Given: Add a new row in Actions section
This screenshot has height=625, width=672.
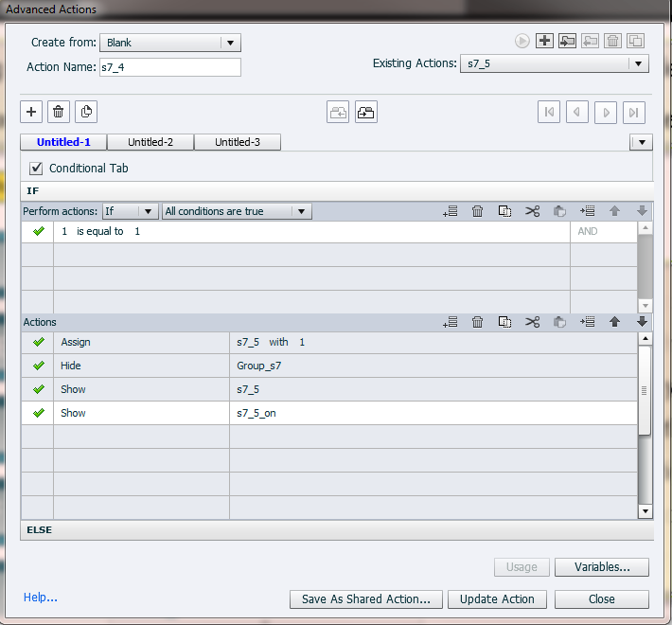Looking at the screenshot, I should click(450, 322).
